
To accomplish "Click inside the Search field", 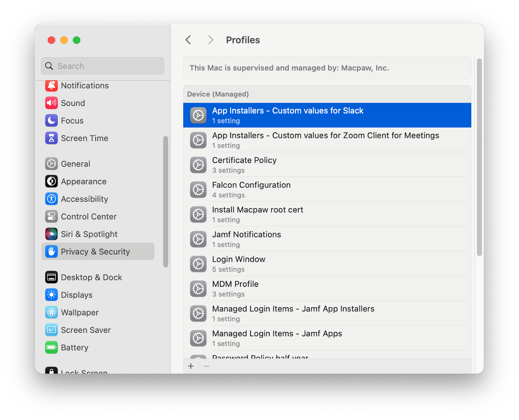I will pos(103,66).
